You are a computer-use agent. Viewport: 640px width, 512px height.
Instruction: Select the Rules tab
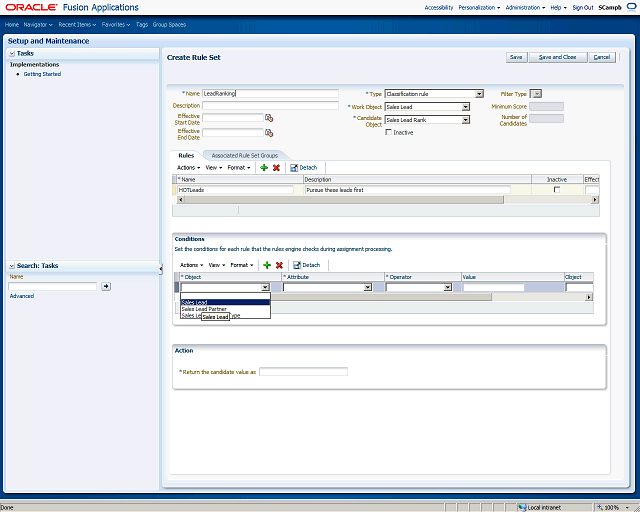point(186,156)
